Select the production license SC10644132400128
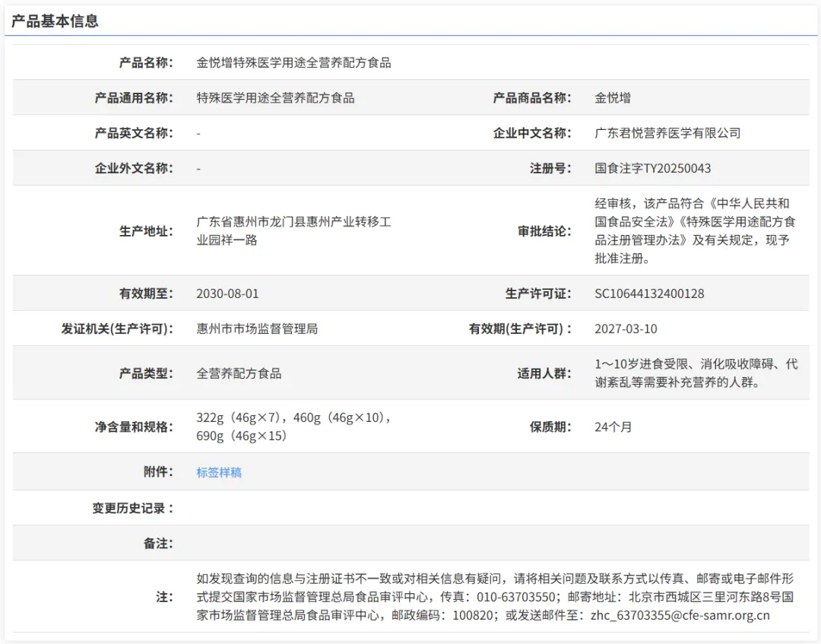Screen dimensions: 821x644 click(x=649, y=293)
